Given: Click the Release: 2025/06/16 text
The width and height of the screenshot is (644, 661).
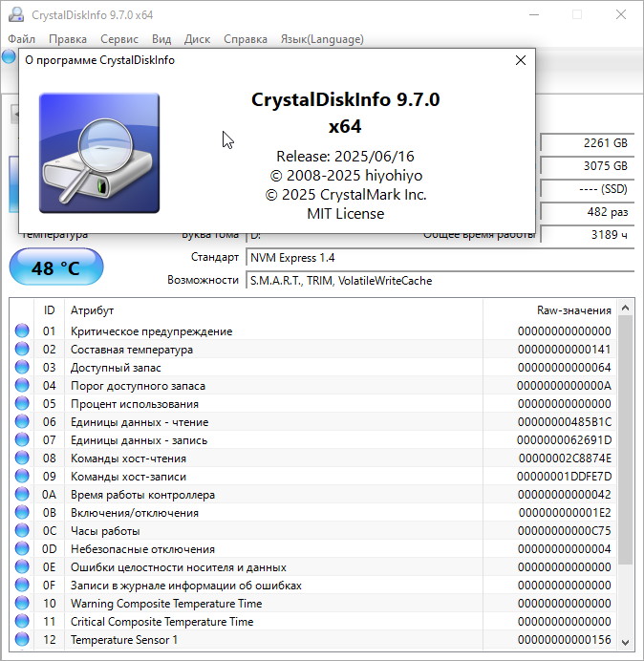Looking at the screenshot, I should pyautogui.click(x=345, y=157).
